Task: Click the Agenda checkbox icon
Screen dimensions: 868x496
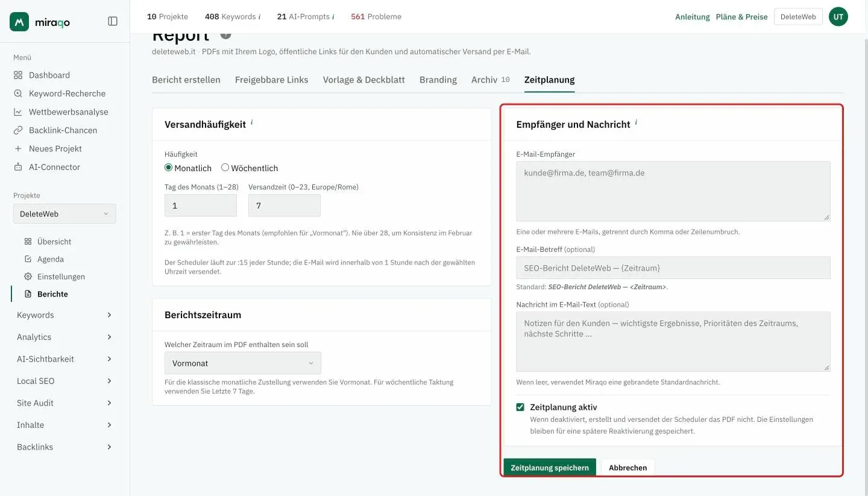Action: [x=28, y=259]
